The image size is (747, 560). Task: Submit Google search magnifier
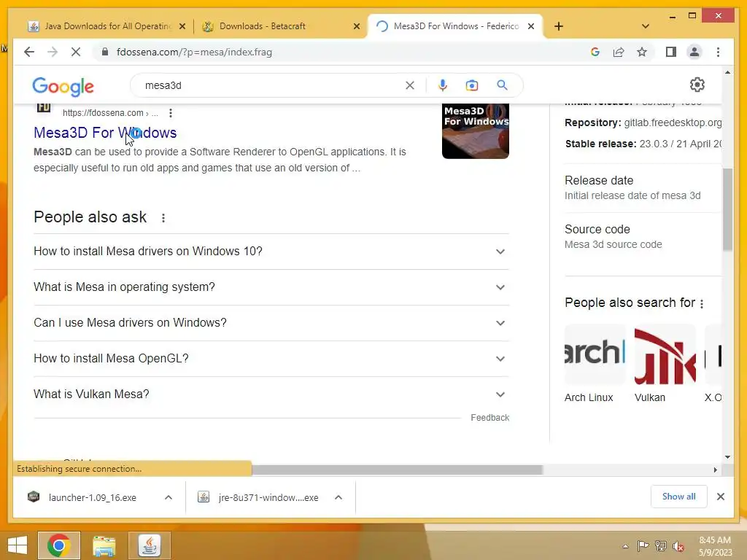[x=502, y=85]
